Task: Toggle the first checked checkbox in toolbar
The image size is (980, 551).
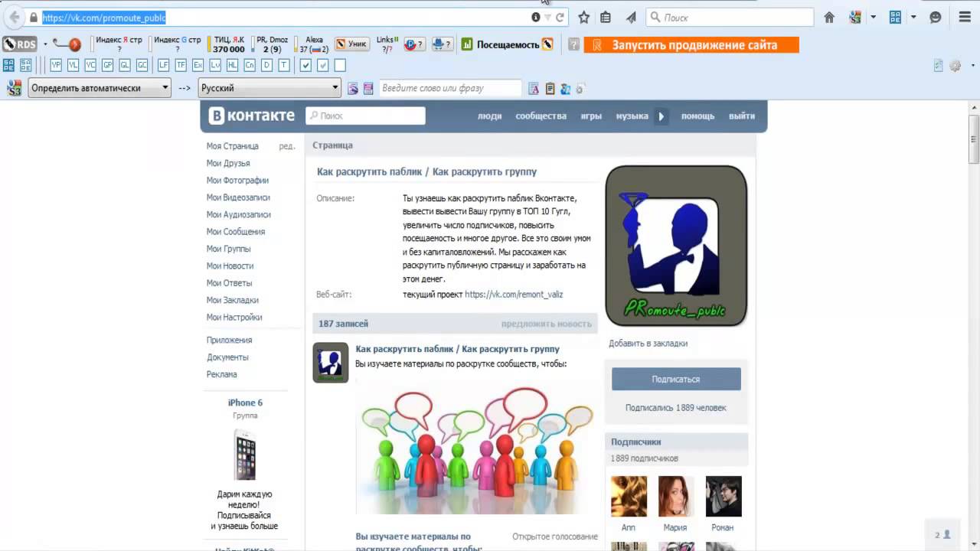Action: (305, 66)
